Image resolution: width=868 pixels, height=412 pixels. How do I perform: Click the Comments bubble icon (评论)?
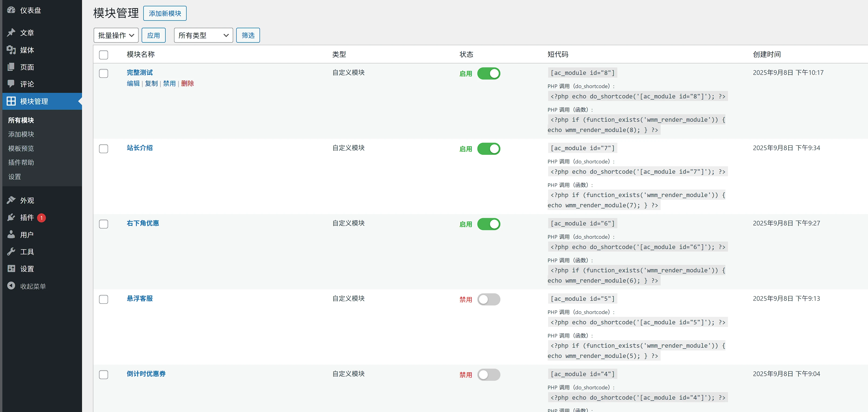(11, 84)
